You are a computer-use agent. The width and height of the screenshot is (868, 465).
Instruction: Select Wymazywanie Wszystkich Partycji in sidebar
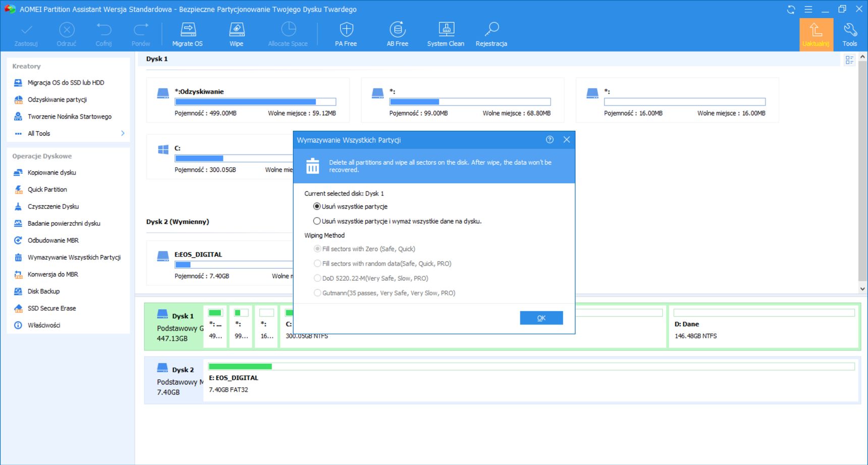click(x=74, y=257)
